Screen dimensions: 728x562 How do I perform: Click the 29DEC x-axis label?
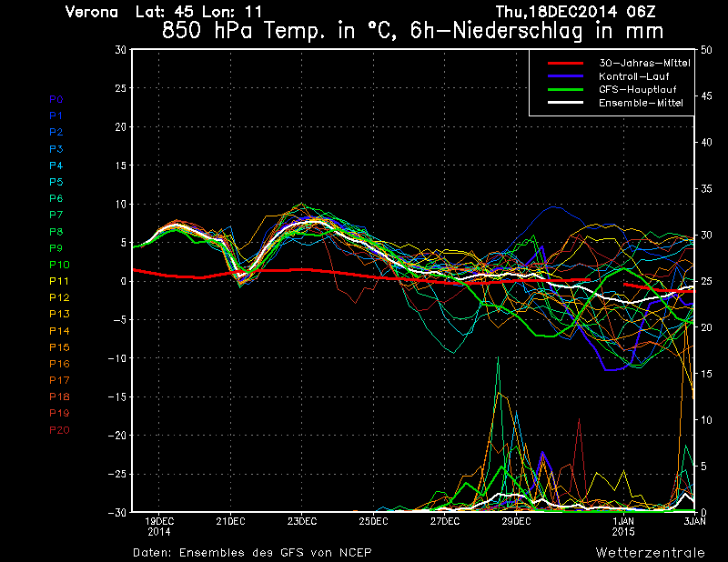516,521
